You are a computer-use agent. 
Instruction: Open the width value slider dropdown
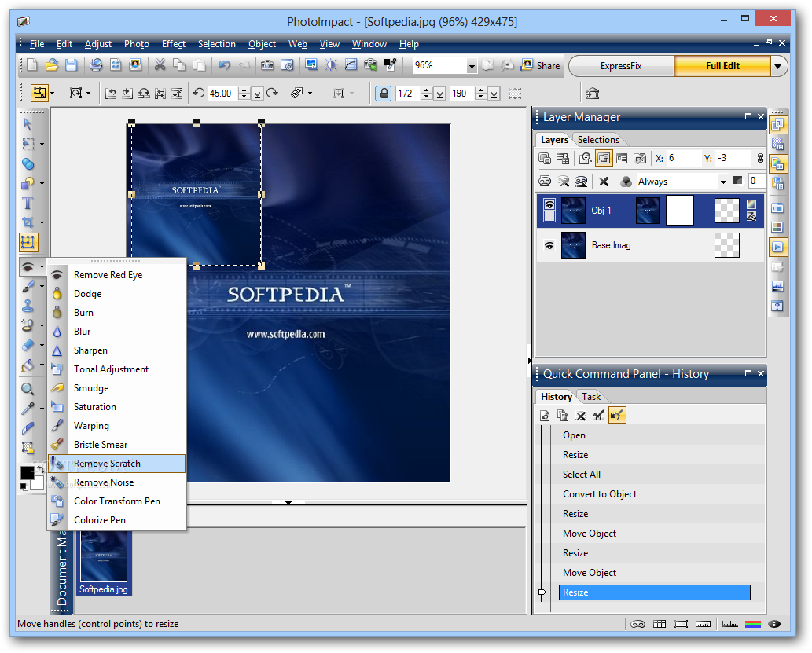439,94
